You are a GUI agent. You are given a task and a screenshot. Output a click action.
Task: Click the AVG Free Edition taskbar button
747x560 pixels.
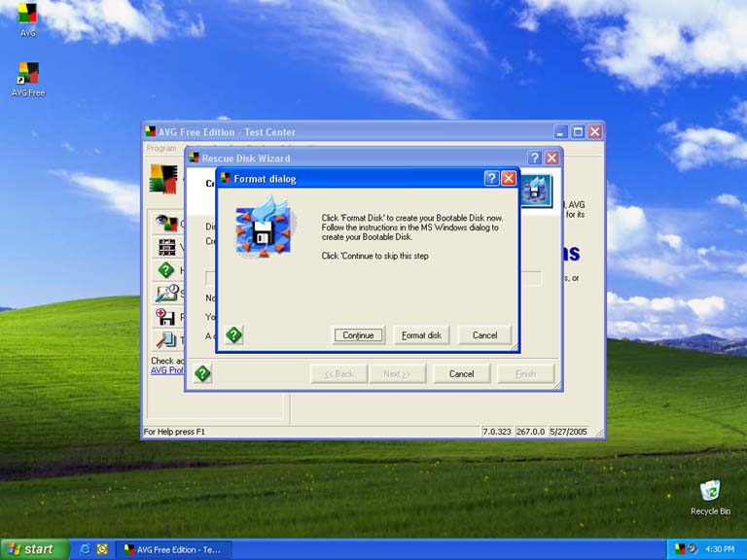173,549
